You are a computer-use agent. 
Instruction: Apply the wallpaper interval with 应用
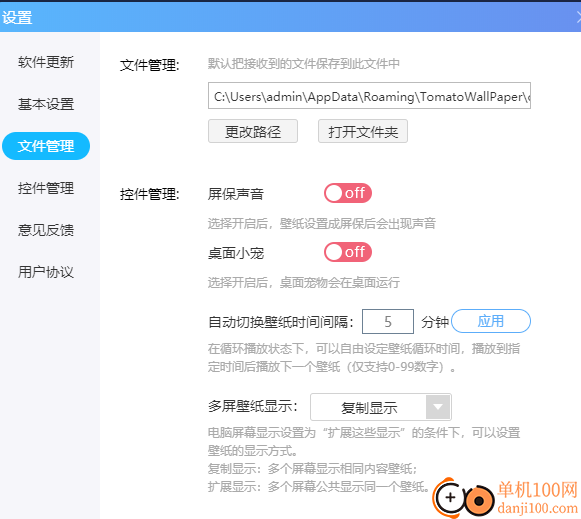[x=491, y=321]
